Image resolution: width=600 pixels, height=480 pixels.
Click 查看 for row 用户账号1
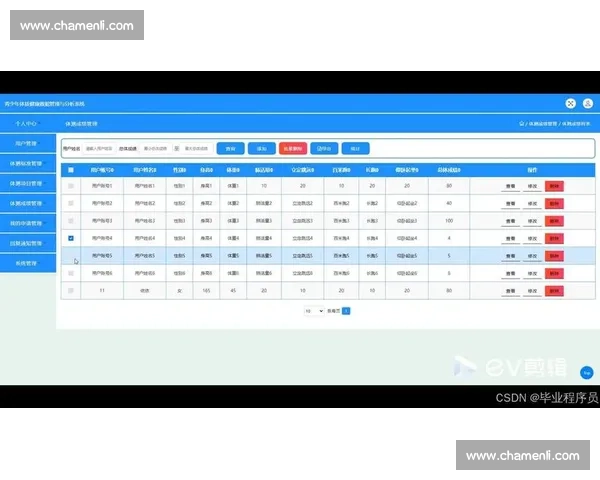510,186
